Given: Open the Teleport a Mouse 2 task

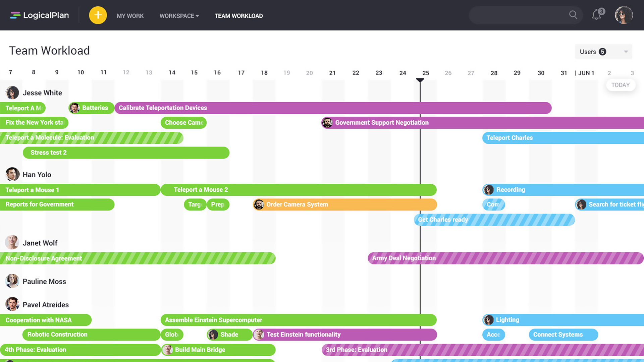Looking at the screenshot, I should [299, 190].
